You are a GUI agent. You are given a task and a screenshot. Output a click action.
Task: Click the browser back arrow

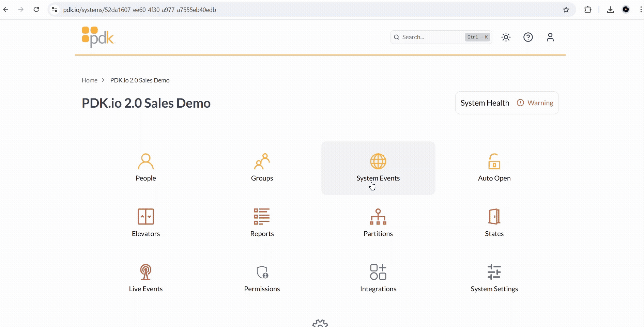click(x=6, y=10)
